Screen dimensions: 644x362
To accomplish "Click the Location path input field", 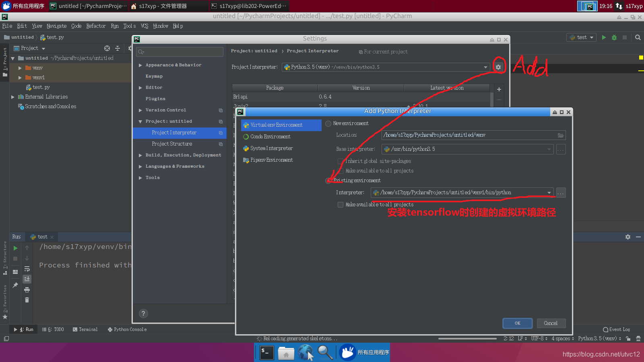I will [473, 135].
